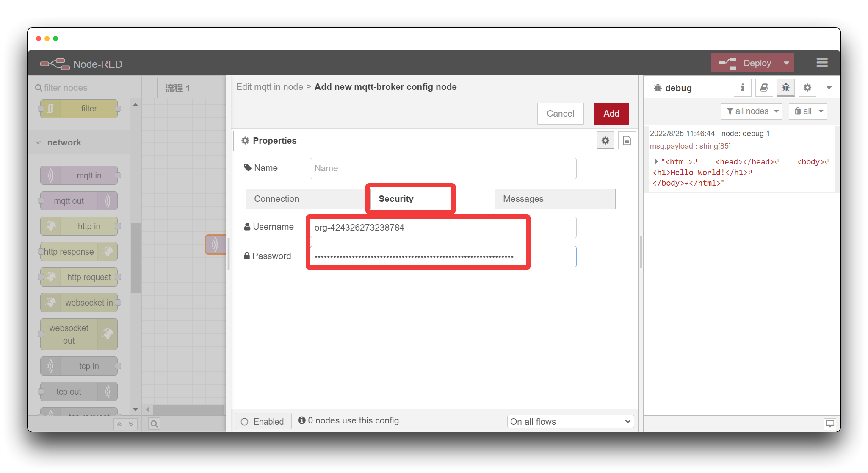
Task: Expand the debug message html payload triangle
Action: 656,161
